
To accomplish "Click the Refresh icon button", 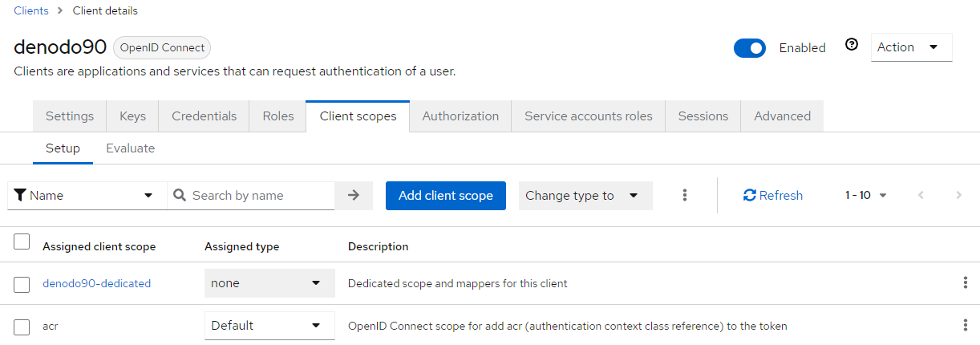I will tap(773, 195).
